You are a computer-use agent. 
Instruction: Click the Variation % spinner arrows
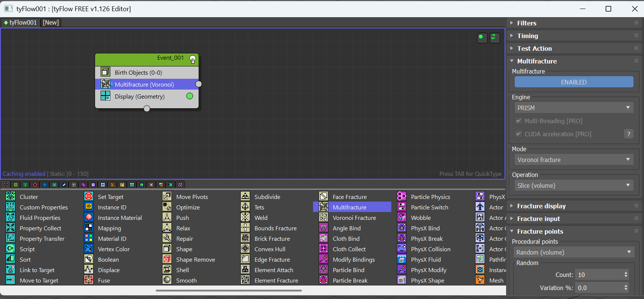(626, 288)
